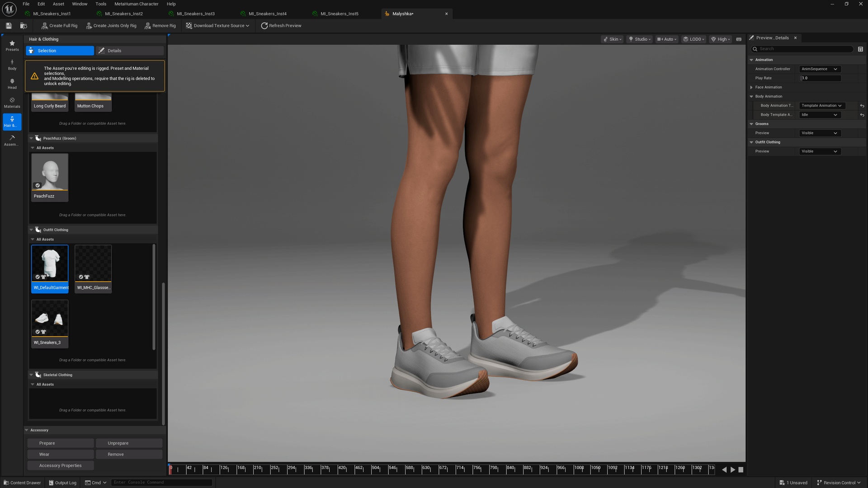Reset Body Animation Type to default
This screenshot has width=868, height=488.
pyautogui.click(x=862, y=106)
